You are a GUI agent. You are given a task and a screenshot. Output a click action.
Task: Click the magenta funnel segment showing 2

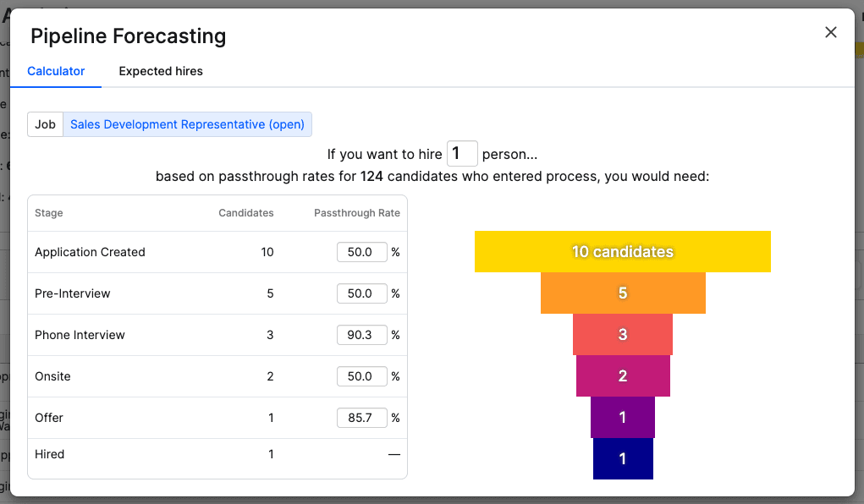coord(623,375)
